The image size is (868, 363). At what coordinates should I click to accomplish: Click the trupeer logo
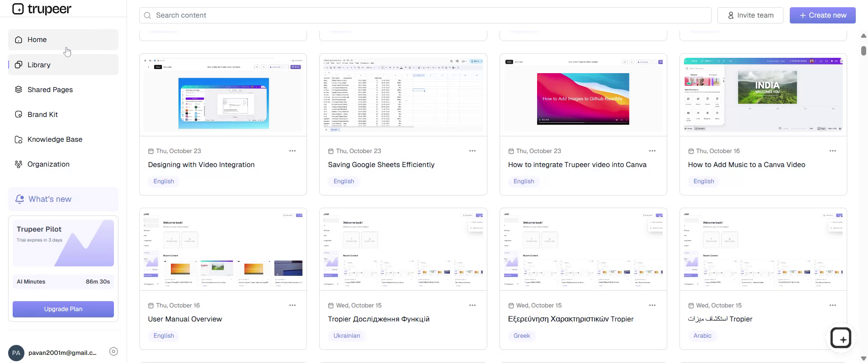tap(42, 9)
